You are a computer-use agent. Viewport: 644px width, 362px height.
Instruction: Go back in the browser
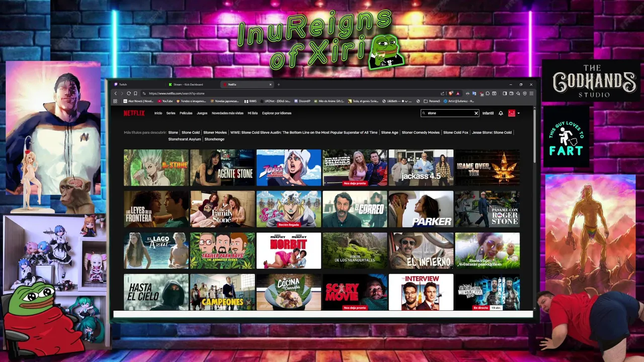(x=115, y=94)
